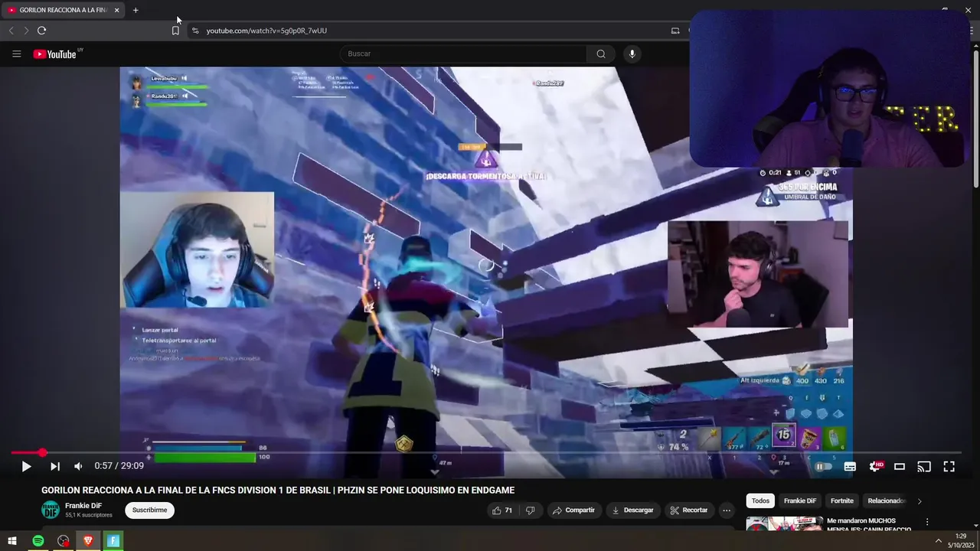Image resolution: width=980 pixels, height=551 pixels.
Task: Open a new browser tab
Action: [136, 10]
